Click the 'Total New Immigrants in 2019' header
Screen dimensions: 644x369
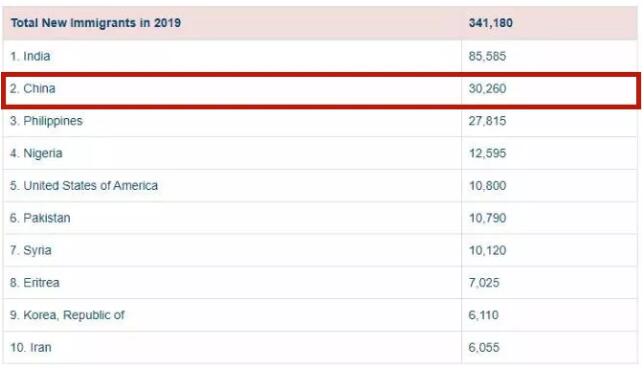[x=96, y=23]
